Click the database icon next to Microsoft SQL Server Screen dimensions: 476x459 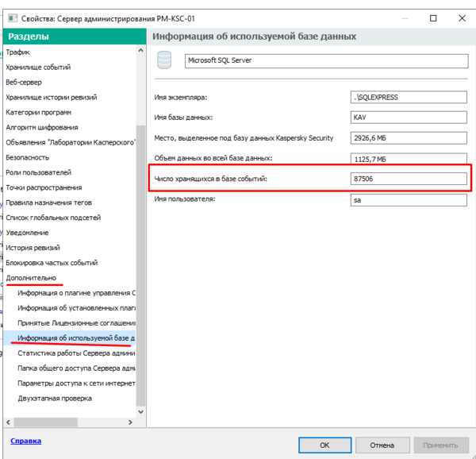click(165, 60)
